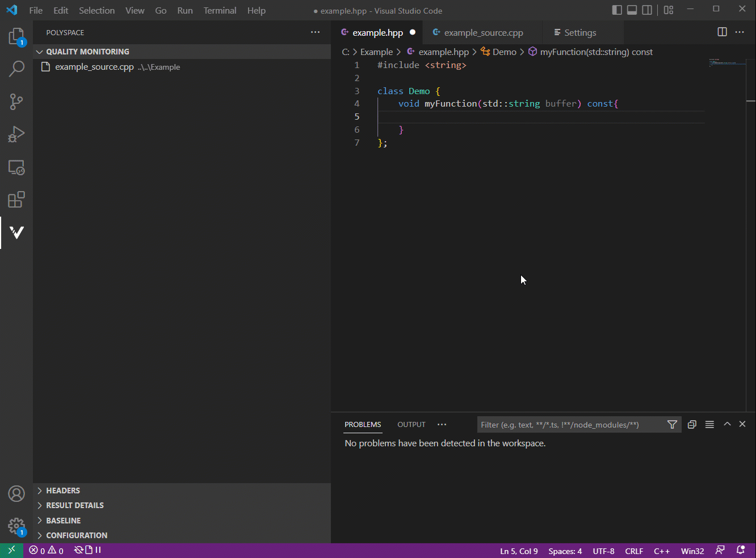Open the Run and Debug view

[16, 134]
